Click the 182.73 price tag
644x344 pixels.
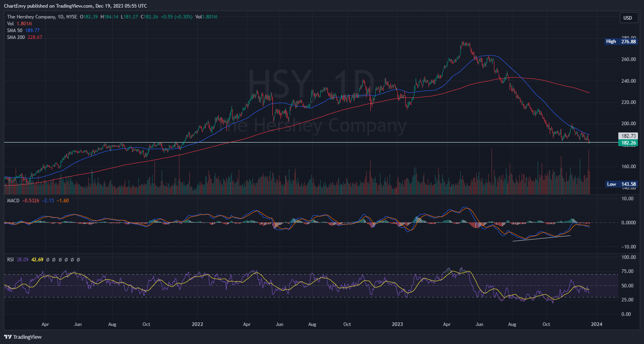(628, 136)
